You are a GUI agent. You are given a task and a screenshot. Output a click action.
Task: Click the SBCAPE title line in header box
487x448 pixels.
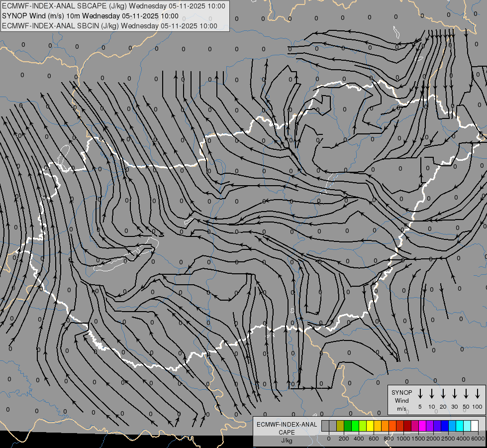coord(114,6)
